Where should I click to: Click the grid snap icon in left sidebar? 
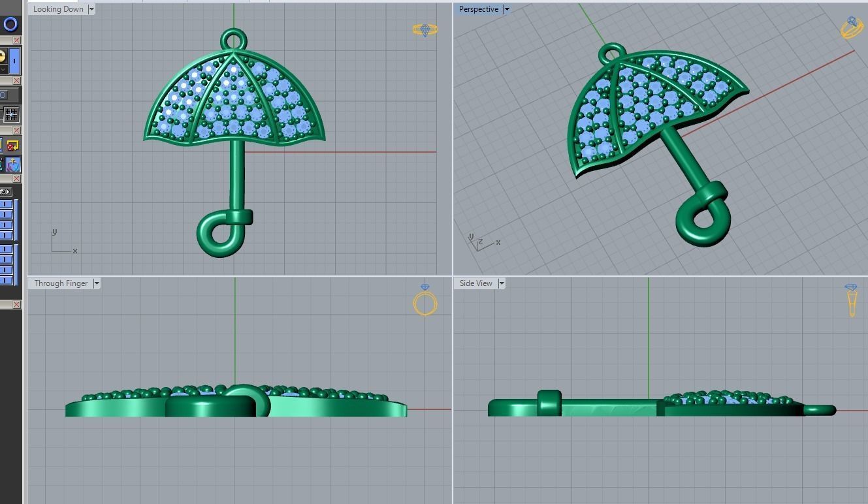[x=11, y=114]
